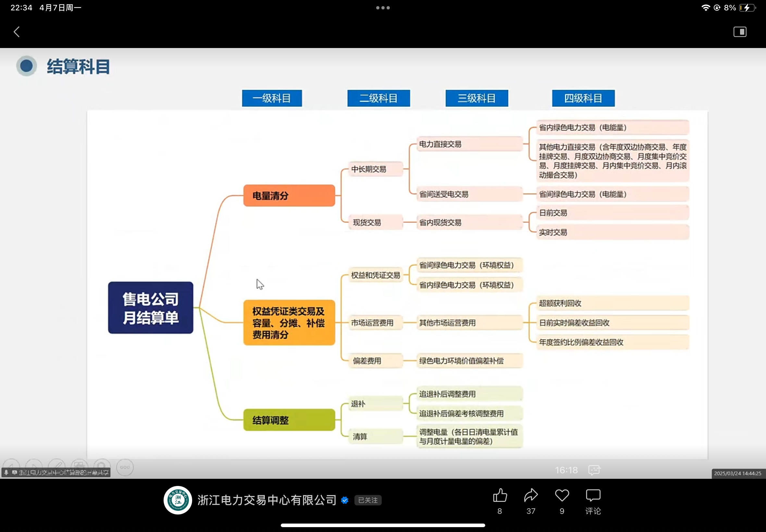Viewport: 766px width, 532px height.
Task: Tap the 一级科目 header label
Action: 272,98
